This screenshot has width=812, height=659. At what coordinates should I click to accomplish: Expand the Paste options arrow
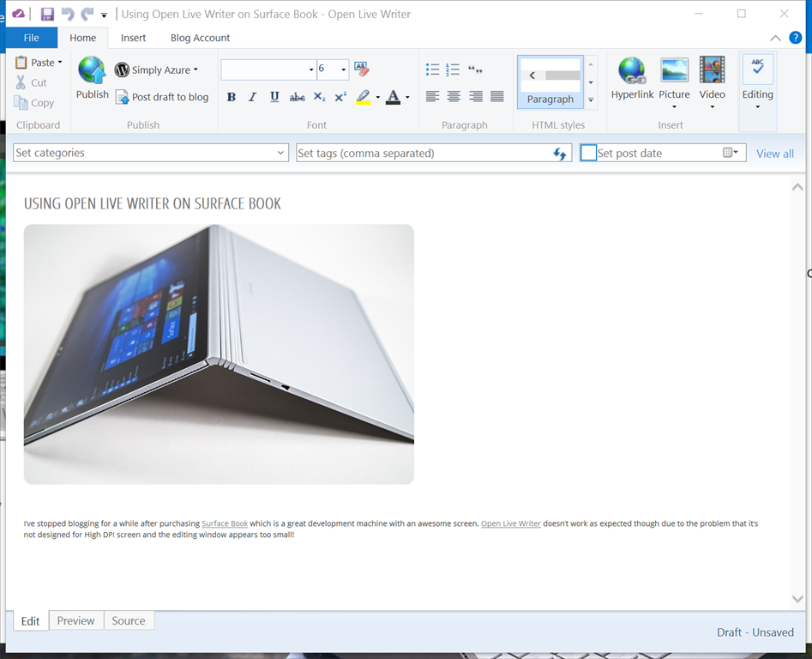click(60, 62)
